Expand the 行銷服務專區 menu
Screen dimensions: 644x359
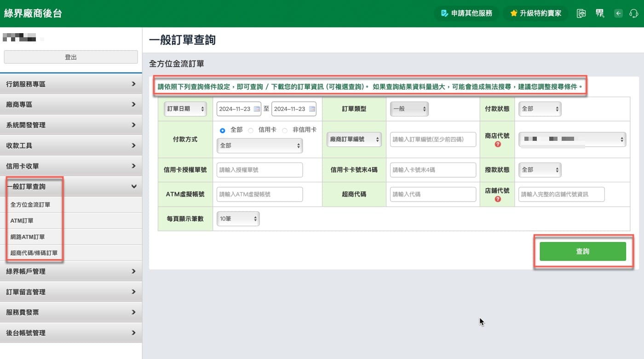click(x=71, y=84)
